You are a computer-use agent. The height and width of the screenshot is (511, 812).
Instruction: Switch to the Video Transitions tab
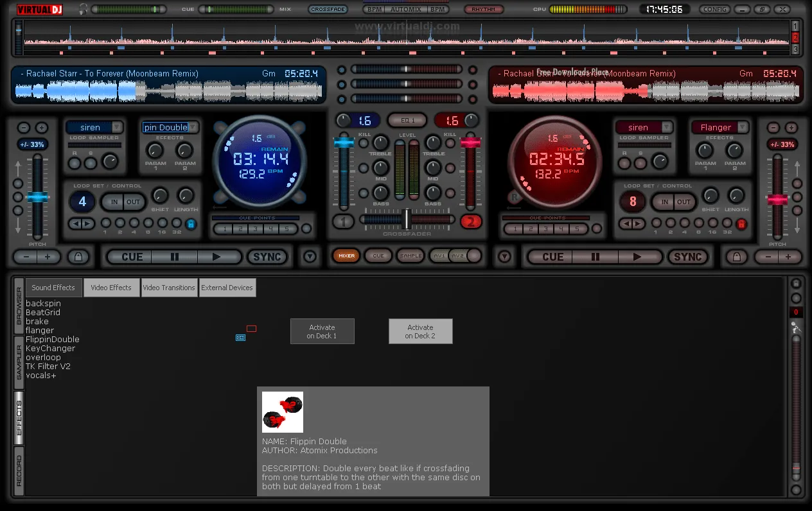click(169, 288)
